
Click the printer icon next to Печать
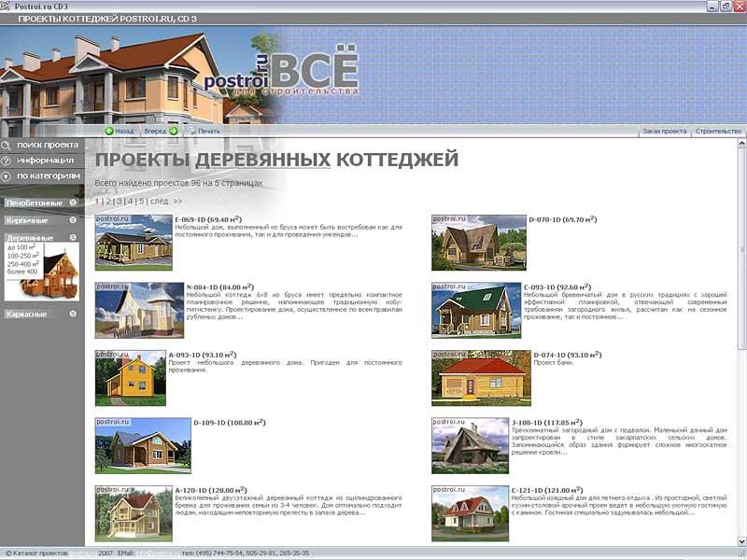click(x=191, y=132)
